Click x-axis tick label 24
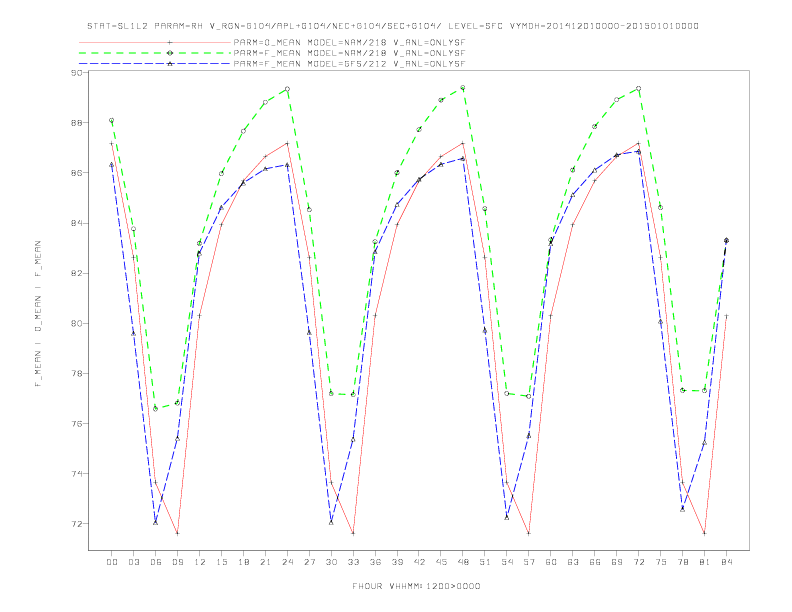 (x=287, y=562)
